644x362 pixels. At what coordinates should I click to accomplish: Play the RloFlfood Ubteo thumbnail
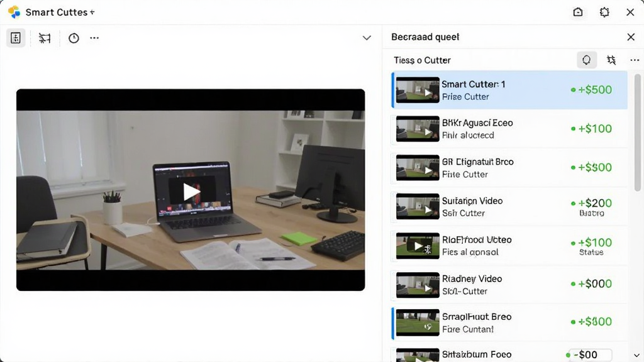(418, 246)
